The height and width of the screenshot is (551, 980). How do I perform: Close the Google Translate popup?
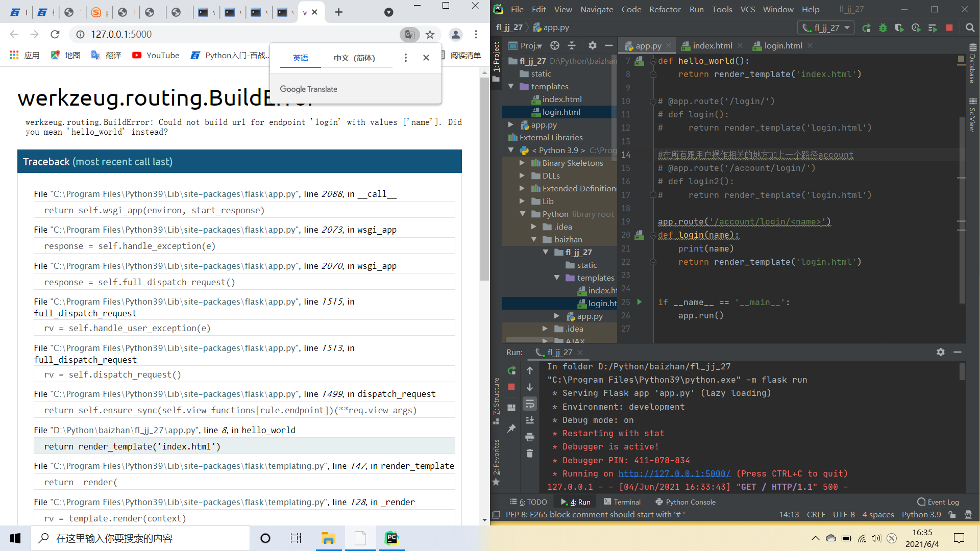coord(426,58)
